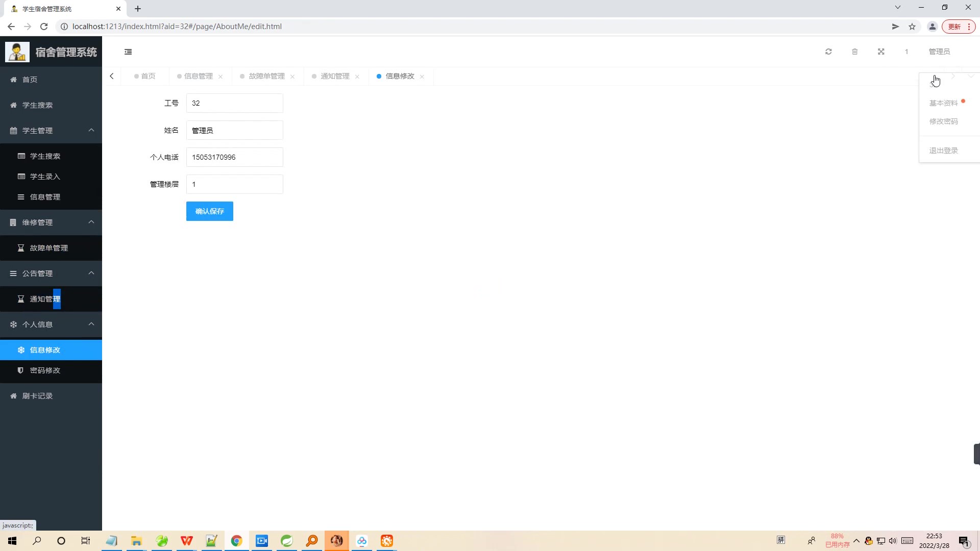This screenshot has width=980, height=551.
Task: Open Chrome from the Windows taskbar
Action: (236, 541)
